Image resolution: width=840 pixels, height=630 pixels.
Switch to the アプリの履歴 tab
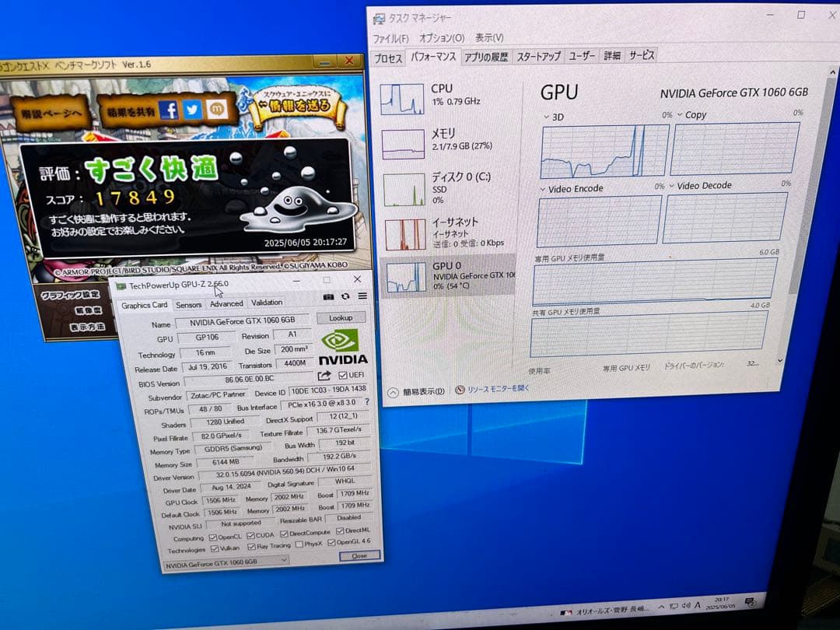pos(486,57)
